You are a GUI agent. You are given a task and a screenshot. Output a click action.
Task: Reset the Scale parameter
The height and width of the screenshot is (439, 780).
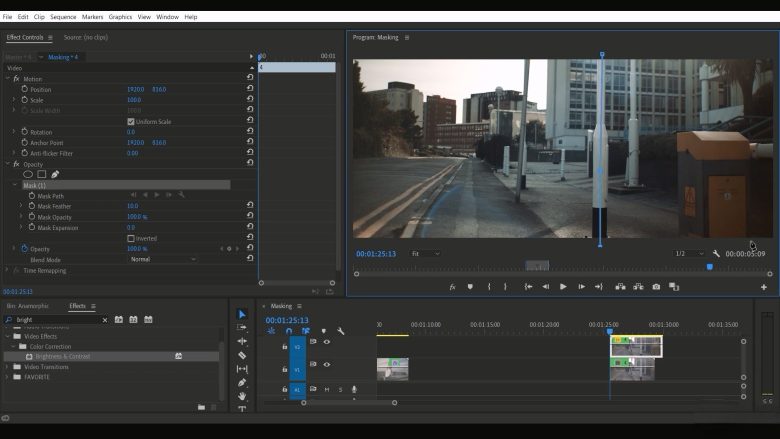point(250,100)
